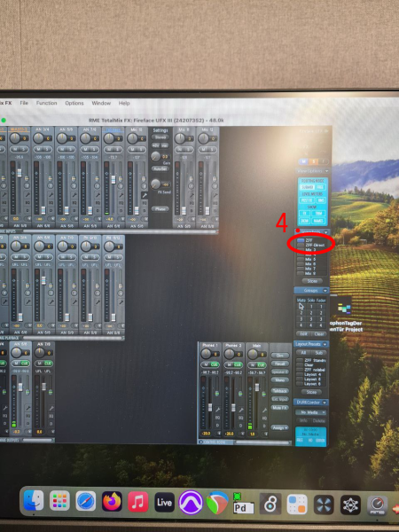This screenshot has height=532, width=399.
Task: Open the Main output channel's wrench settings
Action: pos(264,410)
